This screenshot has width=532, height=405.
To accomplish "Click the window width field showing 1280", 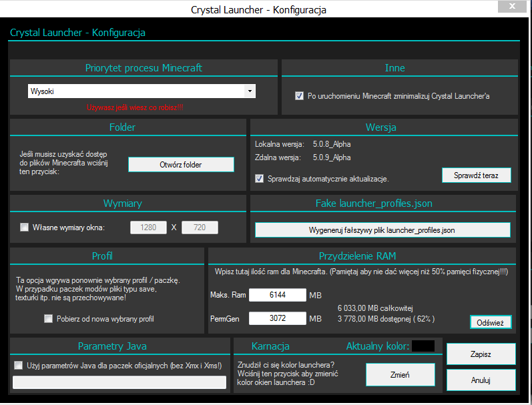I will pos(148,228).
